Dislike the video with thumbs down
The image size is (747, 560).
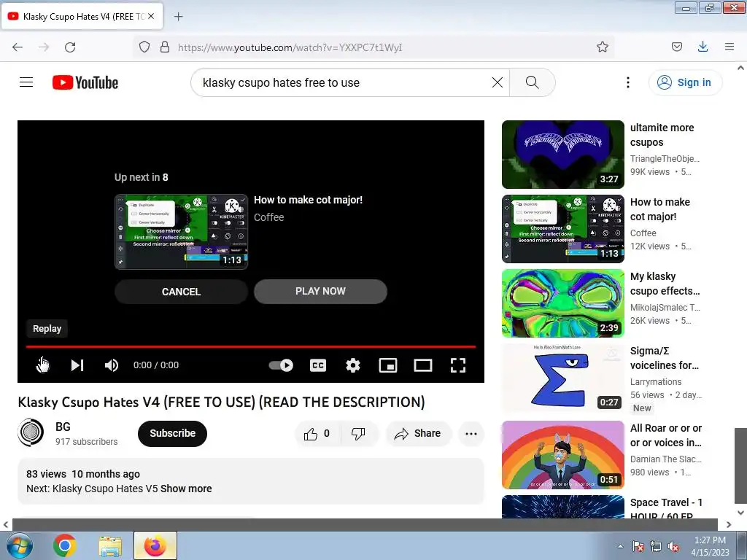click(358, 433)
